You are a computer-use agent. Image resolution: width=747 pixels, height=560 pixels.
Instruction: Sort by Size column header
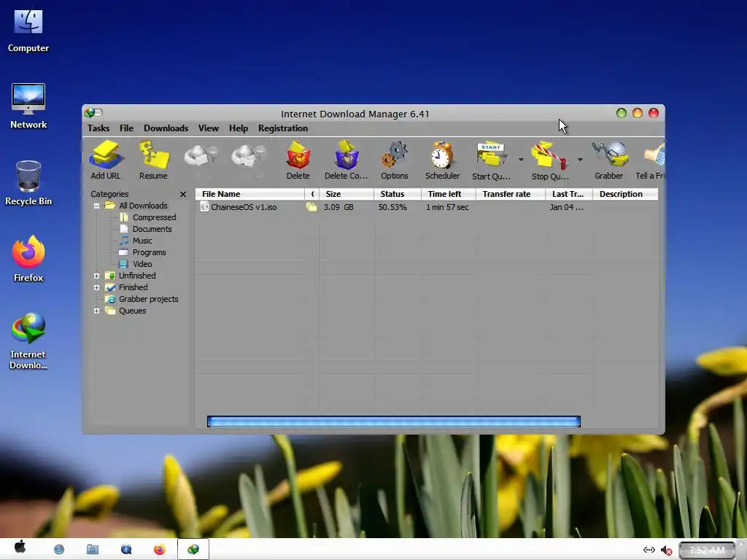click(347, 194)
